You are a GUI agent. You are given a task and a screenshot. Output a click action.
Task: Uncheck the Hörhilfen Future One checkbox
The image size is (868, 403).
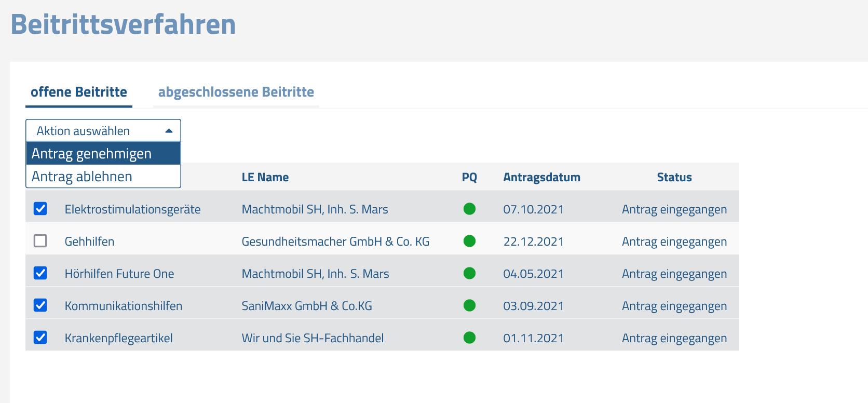[x=40, y=273]
